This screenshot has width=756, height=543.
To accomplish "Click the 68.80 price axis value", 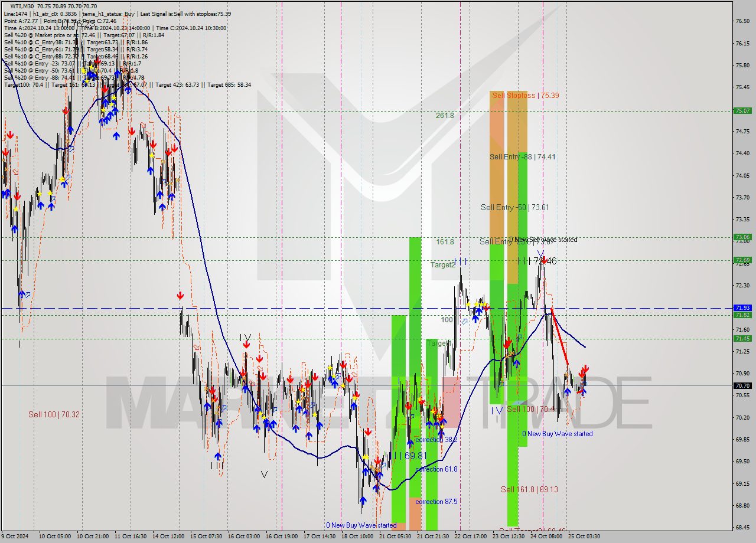I will 742,506.
